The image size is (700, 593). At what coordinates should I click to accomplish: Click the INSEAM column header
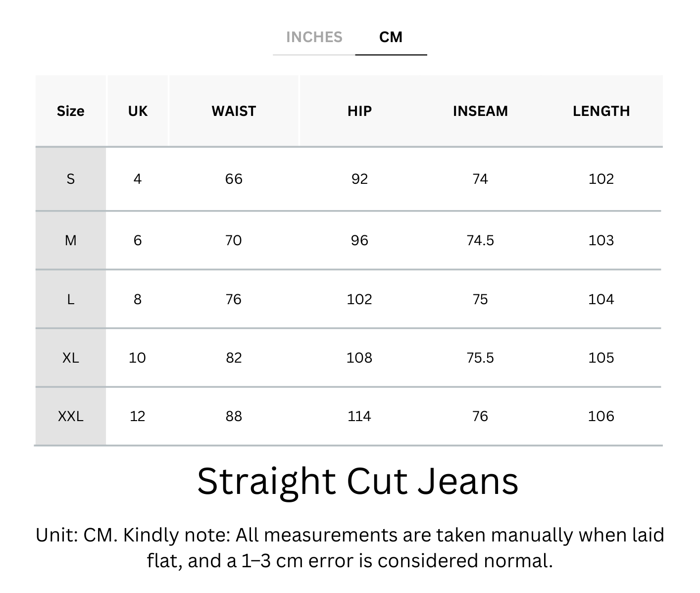click(480, 111)
